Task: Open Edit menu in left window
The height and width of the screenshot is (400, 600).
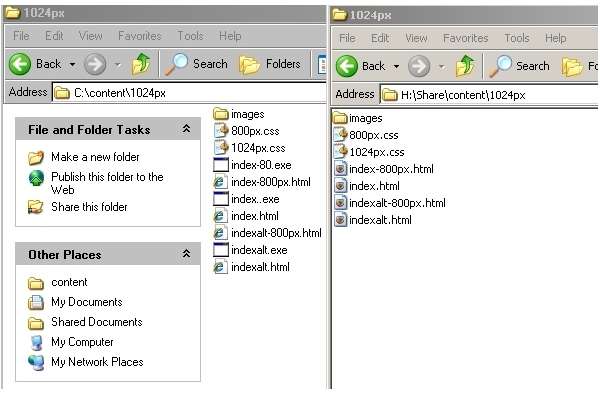Action: 54,36
